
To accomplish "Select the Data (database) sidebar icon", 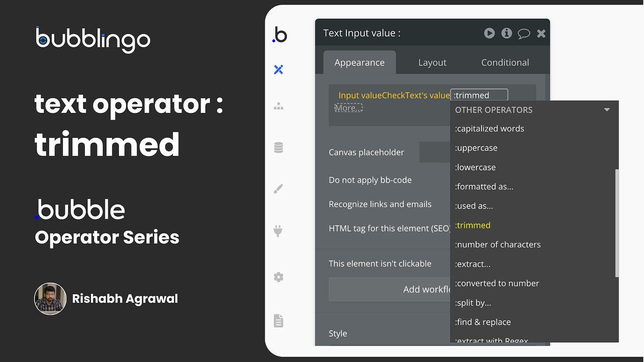I will point(279,147).
